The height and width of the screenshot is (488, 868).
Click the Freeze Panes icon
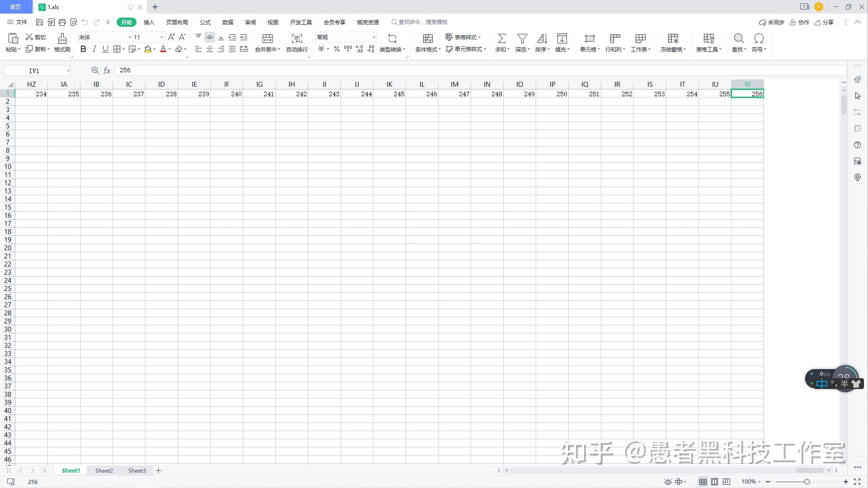673,38
